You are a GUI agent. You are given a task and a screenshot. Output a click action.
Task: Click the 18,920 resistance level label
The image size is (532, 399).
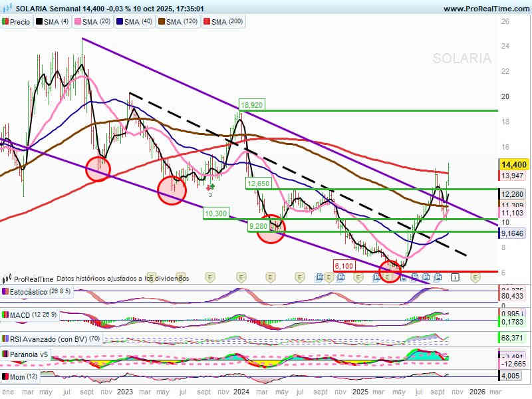[251, 105]
